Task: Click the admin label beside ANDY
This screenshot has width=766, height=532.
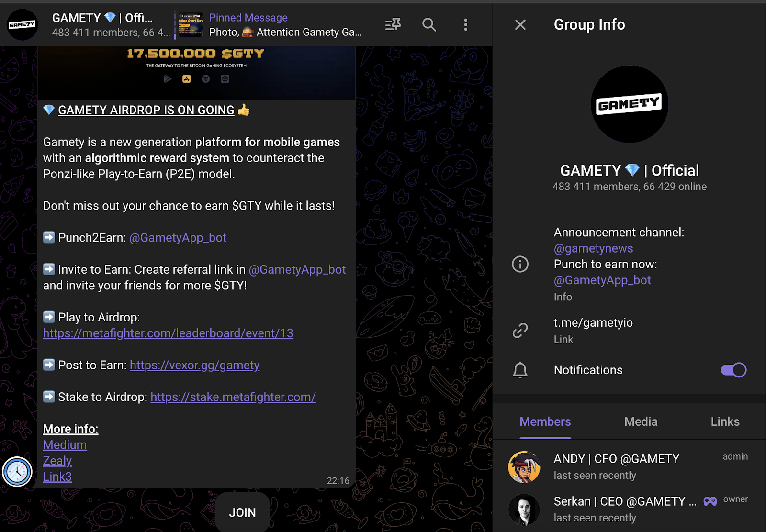Action: [x=735, y=456]
